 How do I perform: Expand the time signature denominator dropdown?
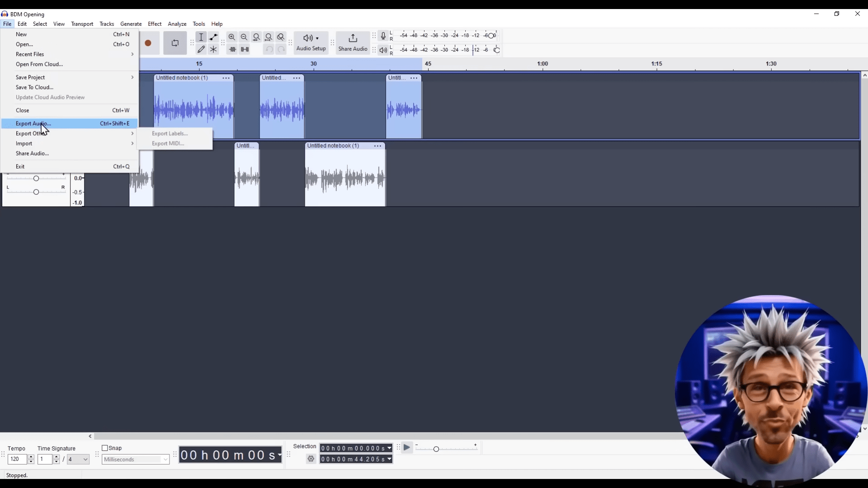point(85,460)
